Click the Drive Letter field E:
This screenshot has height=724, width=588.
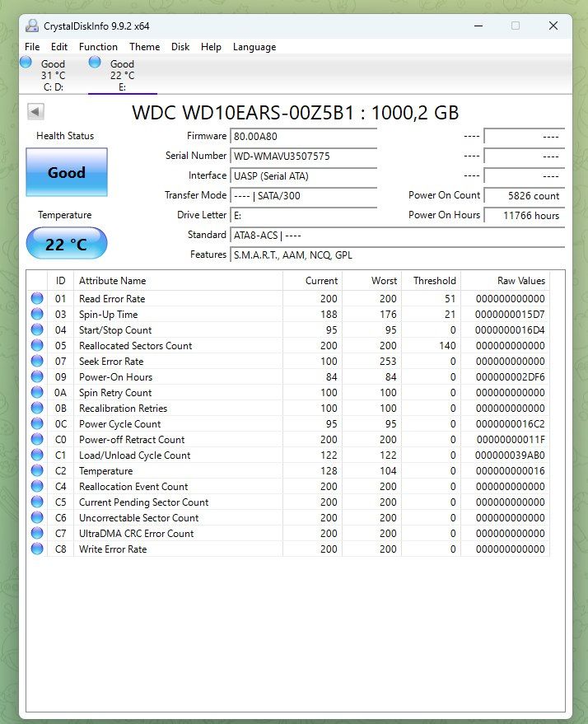click(303, 216)
